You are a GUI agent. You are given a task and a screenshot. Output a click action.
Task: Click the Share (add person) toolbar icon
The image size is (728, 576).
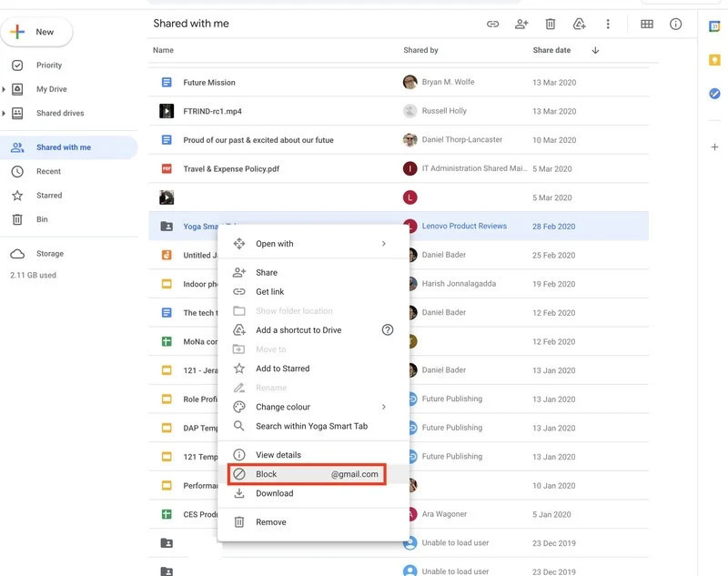click(521, 25)
